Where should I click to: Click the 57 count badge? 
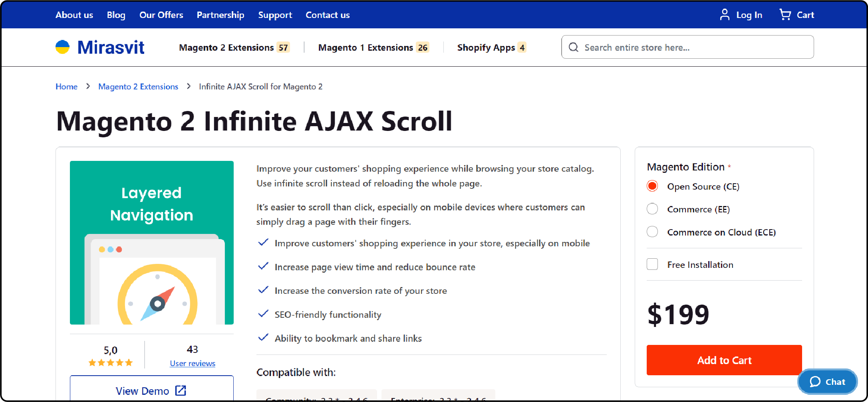coord(283,48)
